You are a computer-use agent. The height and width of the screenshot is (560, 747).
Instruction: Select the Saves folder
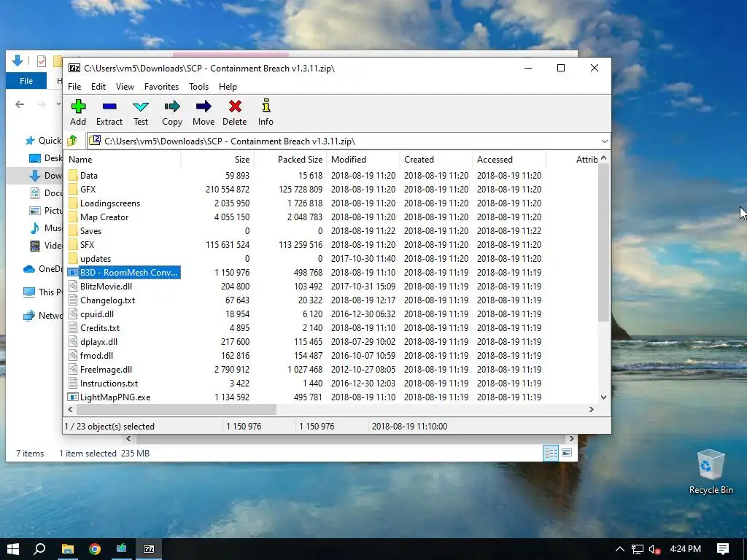click(x=90, y=230)
